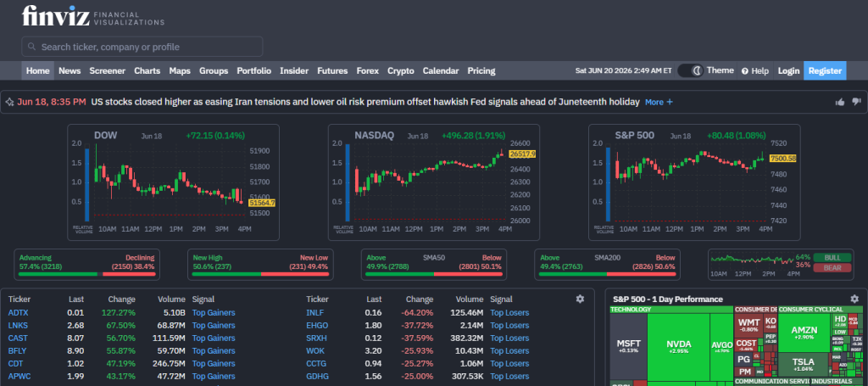Open ticker CAST
The image size is (868, 386).
[x=18, y=338]
